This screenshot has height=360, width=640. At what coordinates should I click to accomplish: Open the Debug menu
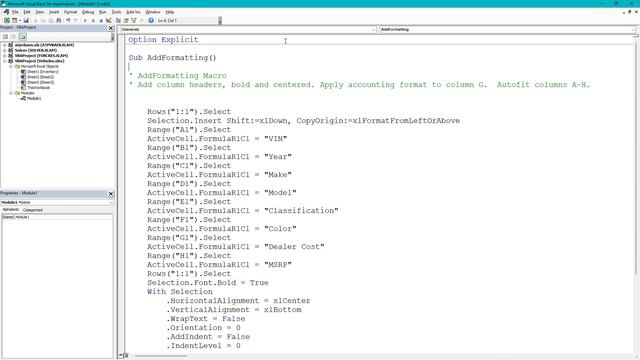click(x=88, y=12)
